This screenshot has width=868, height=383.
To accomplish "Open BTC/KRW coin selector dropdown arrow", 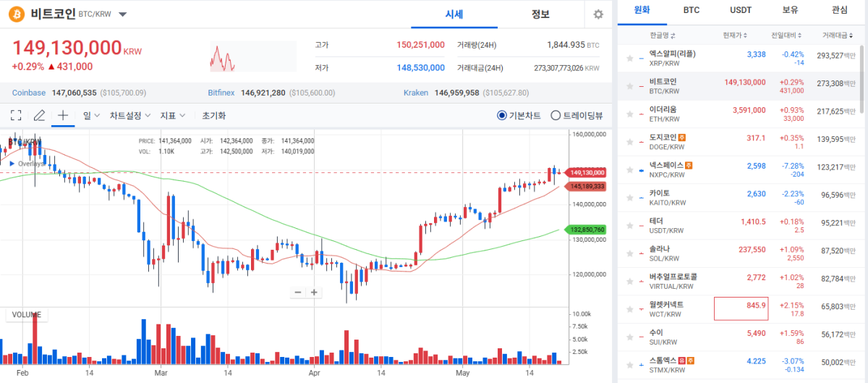I will 122,14.
